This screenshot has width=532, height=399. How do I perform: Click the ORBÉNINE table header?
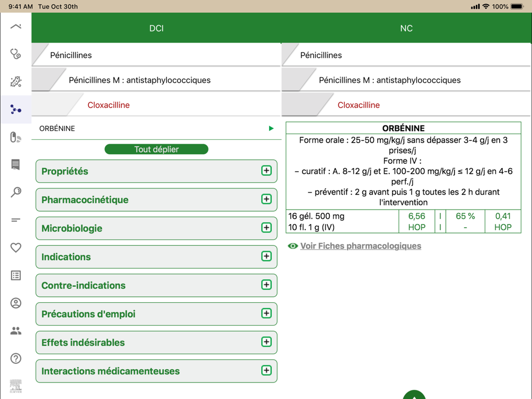click(x=403, y=128)
